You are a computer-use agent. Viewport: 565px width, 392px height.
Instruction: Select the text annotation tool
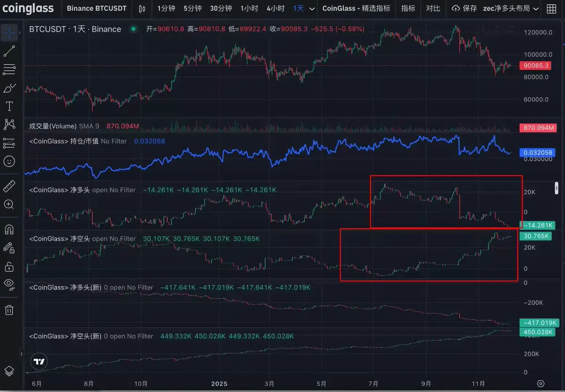pyautogui.click(x=9, y=106)
